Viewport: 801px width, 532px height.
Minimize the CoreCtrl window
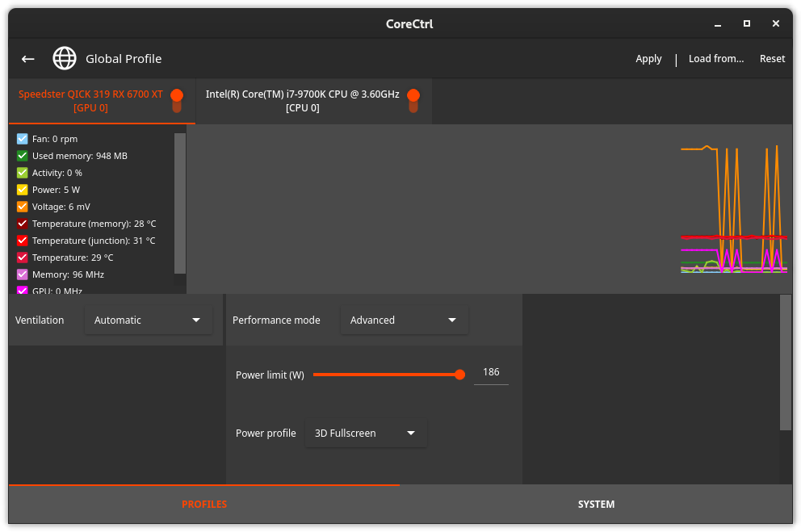click(x=718, y=24)
